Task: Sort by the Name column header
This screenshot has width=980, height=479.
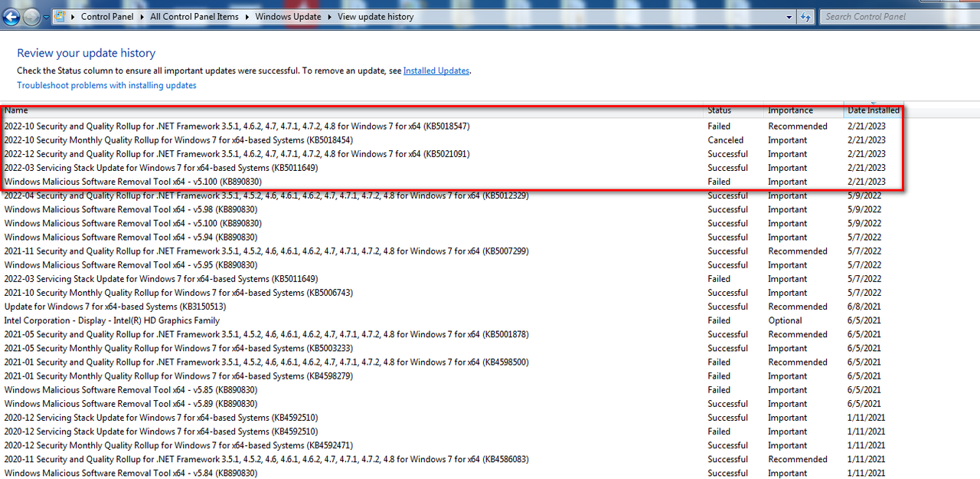Action: point(351,110)
